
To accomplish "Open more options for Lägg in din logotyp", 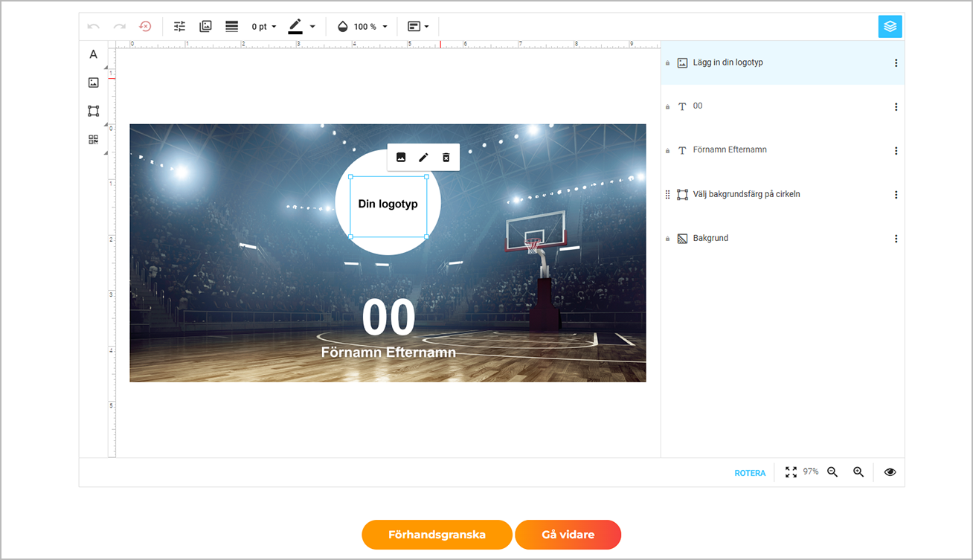I will [x=896, y=63].
